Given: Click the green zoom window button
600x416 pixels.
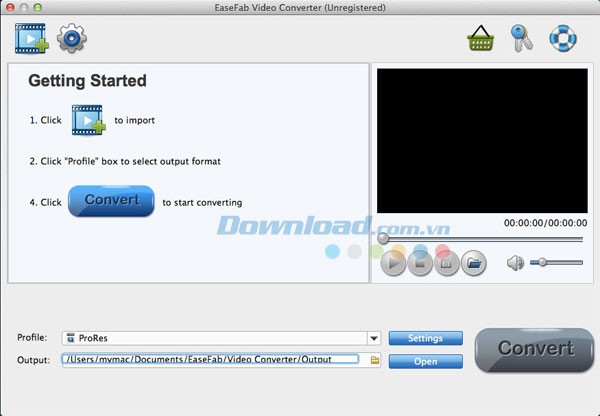Looking at the screenshot, I should [x=38, y=7].
